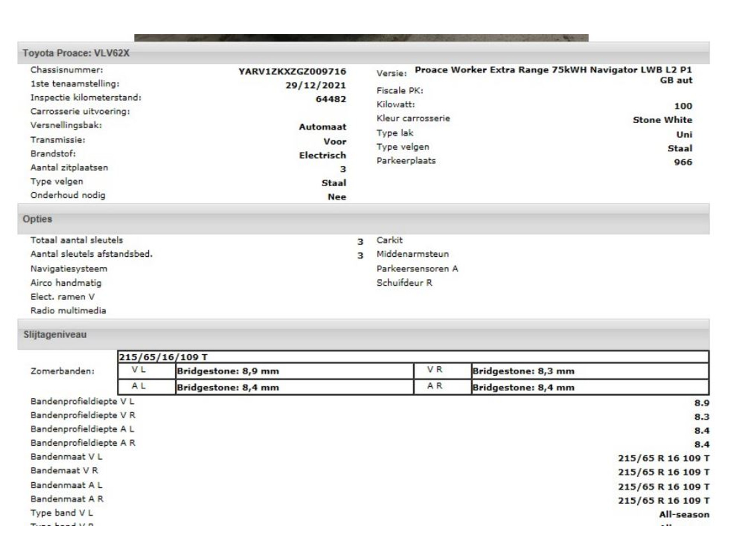Click the Navigatiesysteem option
This screenshot has width=747, height=560.
[x=69, y=269]
